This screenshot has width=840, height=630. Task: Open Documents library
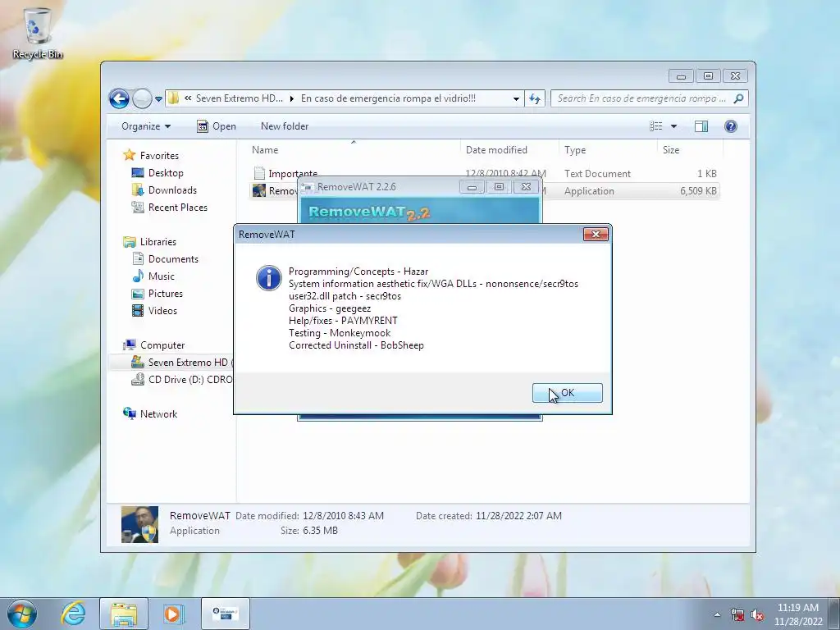point(173,258)
